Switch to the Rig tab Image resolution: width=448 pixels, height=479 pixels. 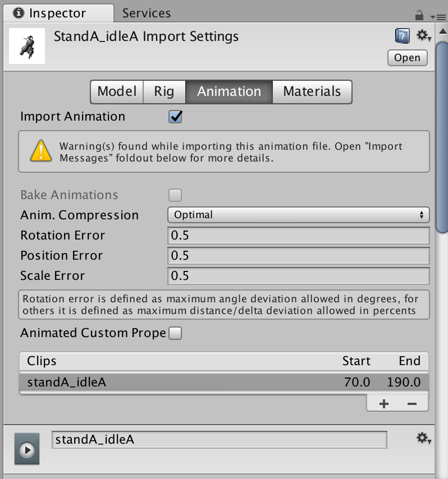coord(164,91)
